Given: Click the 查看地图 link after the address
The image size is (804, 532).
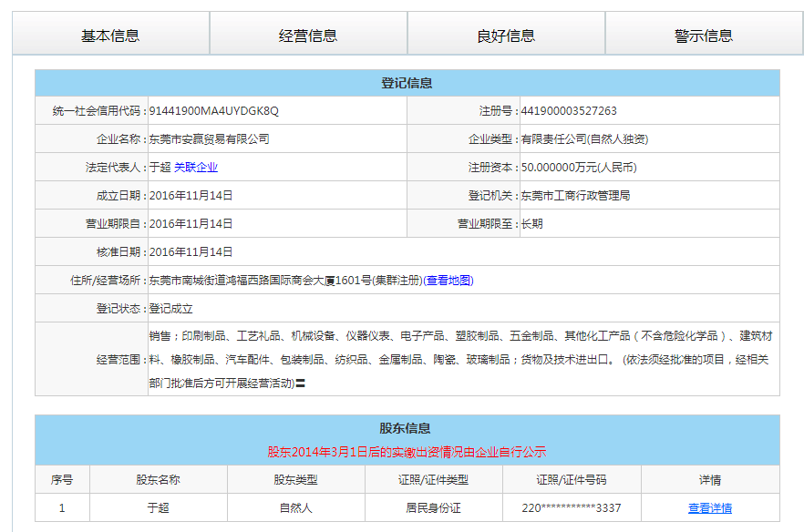Looking at the screenshot, I should click(x=448, y=281).
